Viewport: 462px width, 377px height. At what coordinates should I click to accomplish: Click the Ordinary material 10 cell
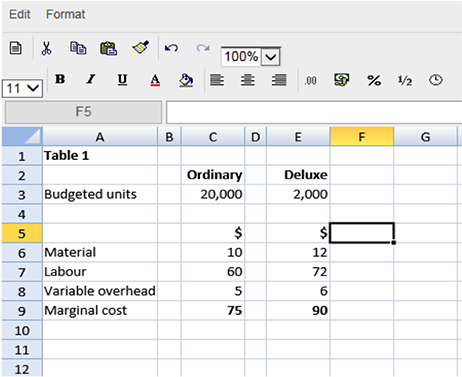click(x=213, y=253)
